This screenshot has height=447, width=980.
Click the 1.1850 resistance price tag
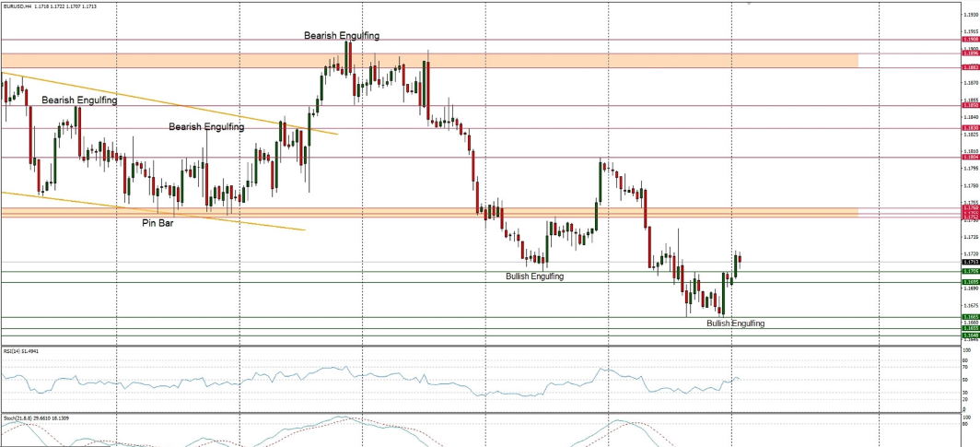pos(969,105)
